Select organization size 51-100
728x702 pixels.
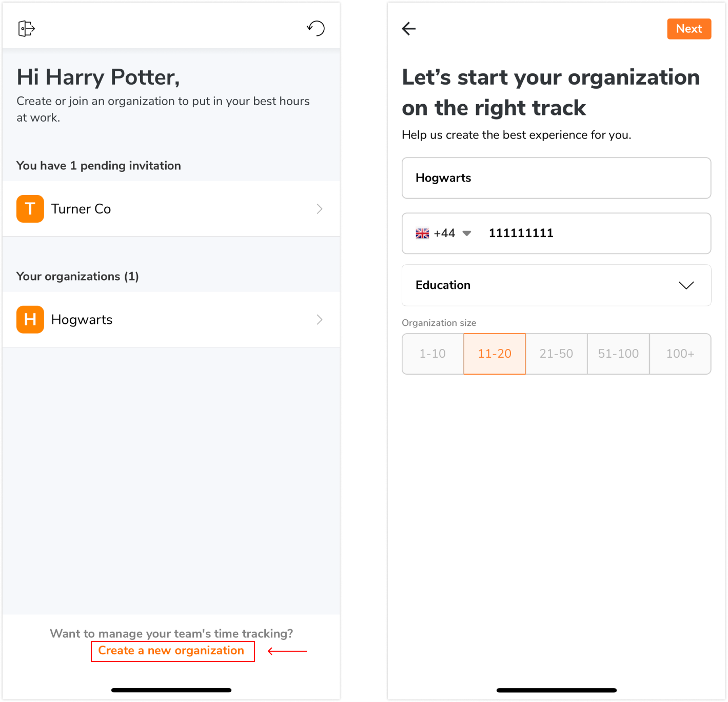[x=618, y=354]
